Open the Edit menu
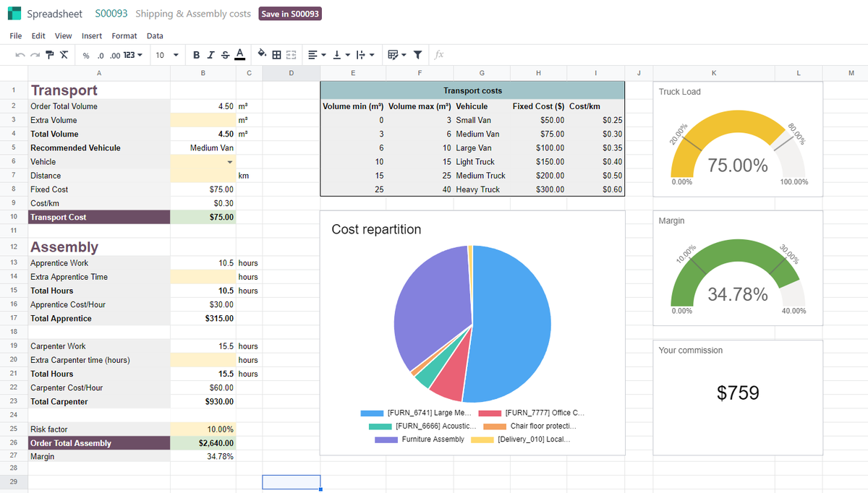 (38, 35)
